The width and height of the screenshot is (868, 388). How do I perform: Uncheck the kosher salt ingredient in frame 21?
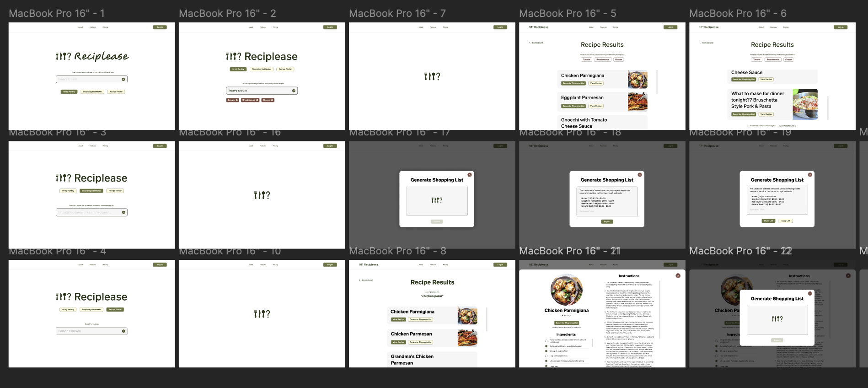tap(546, 346)
